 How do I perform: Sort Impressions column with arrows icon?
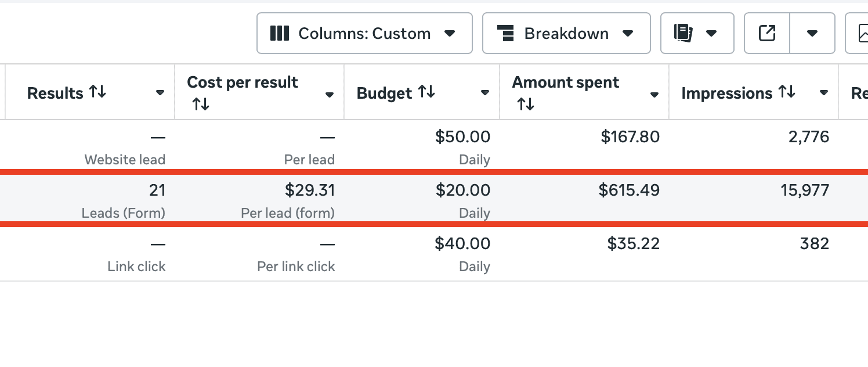[786, 92]
